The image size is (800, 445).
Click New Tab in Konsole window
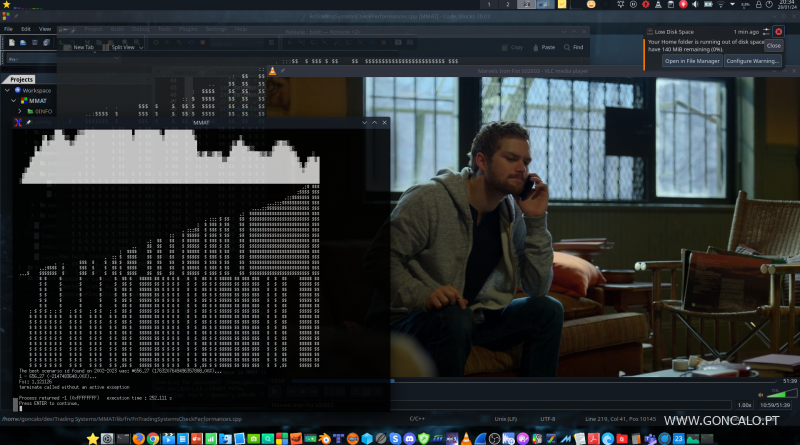coord(79,47)
